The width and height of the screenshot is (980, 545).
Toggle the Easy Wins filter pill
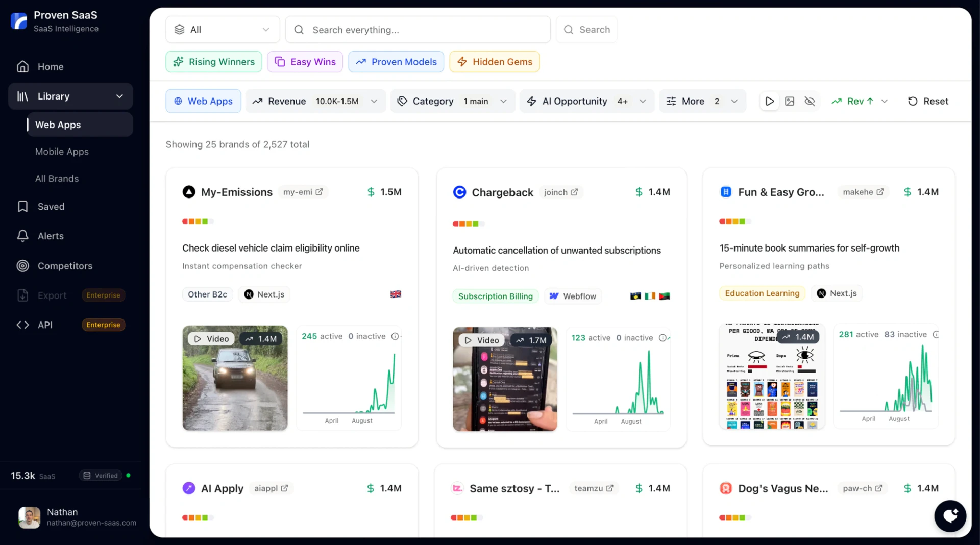[x=305, y=61]
